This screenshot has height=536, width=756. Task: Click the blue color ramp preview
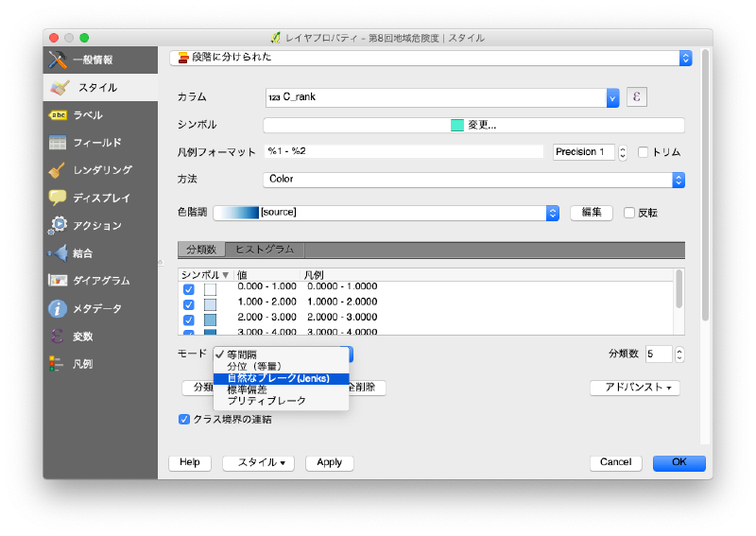pos(237,213)
